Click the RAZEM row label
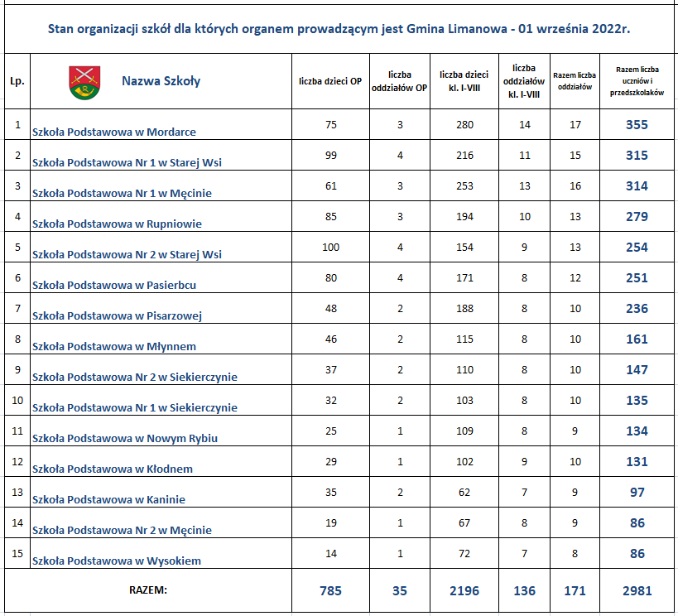 (x=148, y=590)
